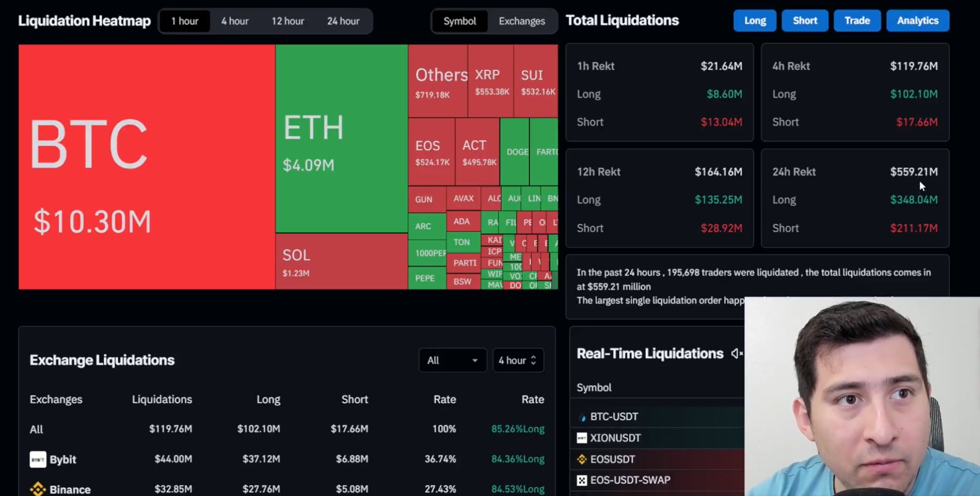The width and height of the screenshot is (980, 496).
Task: Select the BTC heatmap tile
Action: tap(147, 167)
